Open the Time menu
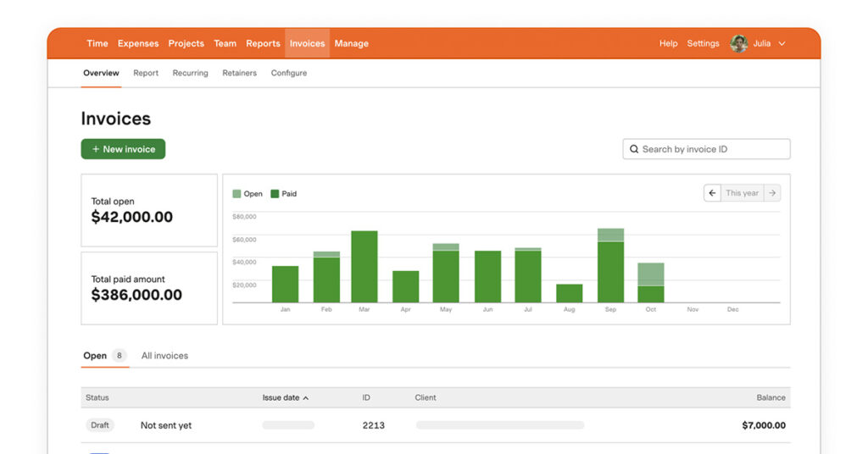 (97, 44)
